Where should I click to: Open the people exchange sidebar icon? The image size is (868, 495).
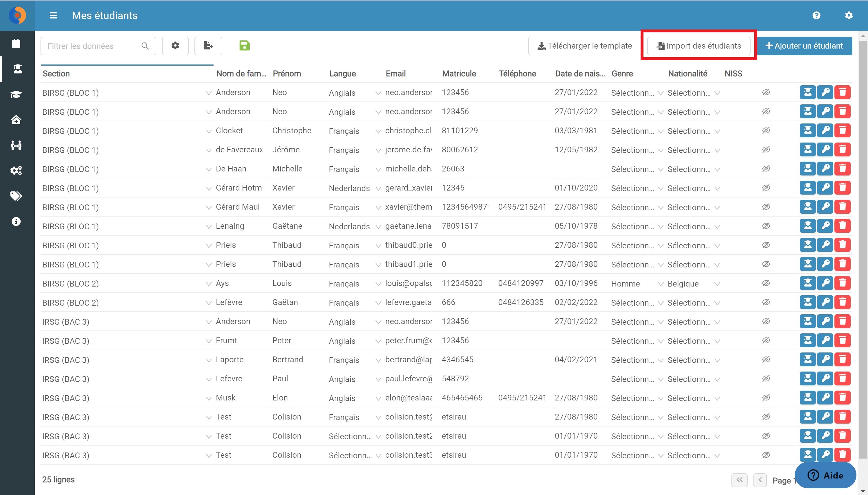click(x=16, y=145)
